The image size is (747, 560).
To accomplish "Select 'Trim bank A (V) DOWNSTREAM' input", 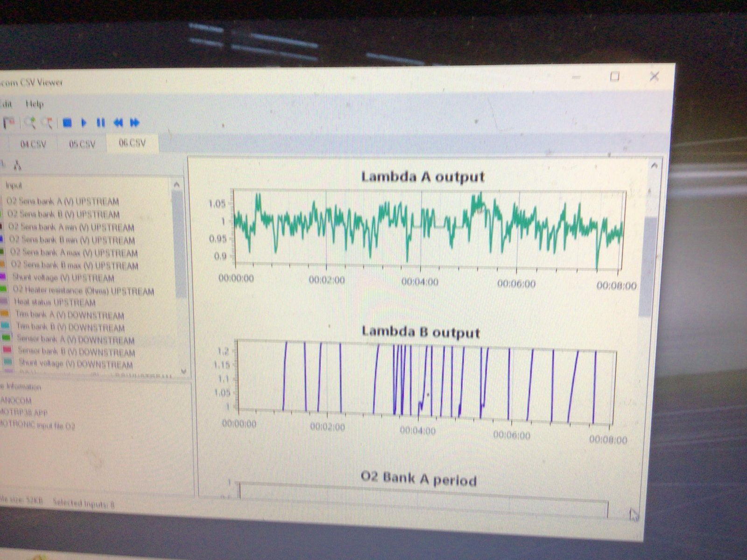I will pos(70,315).
